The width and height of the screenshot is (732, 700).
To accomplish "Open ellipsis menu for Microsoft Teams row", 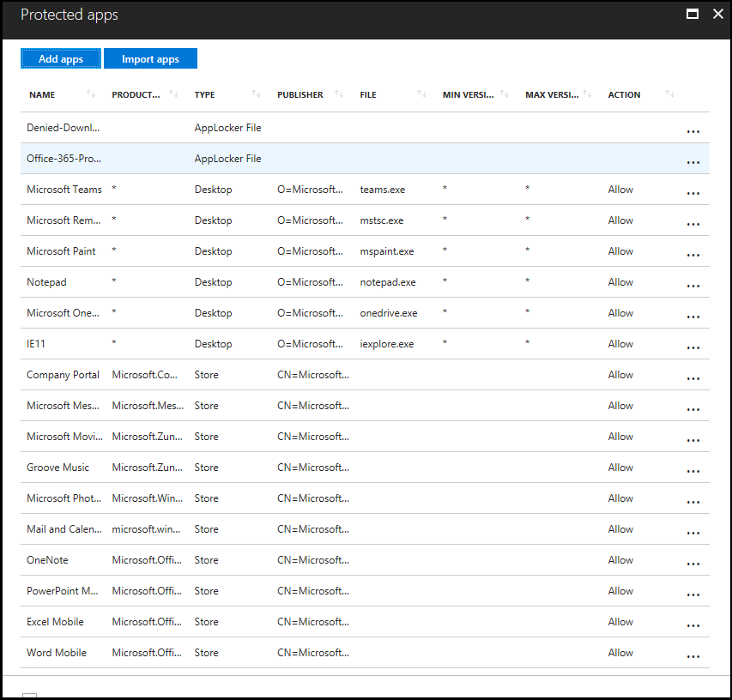I will [x=693, y=193].
